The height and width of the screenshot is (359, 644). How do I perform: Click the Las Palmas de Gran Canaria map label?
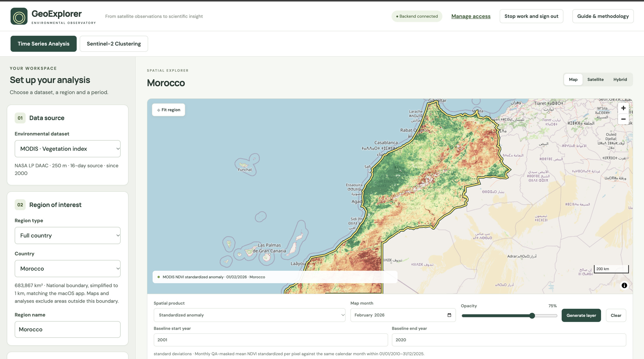point(269,248)
